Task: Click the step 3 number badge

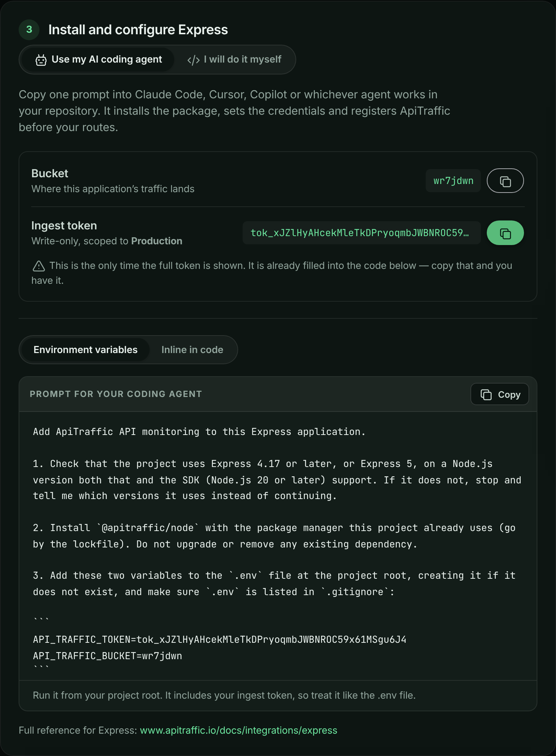Action: click(x=29, y=30)
